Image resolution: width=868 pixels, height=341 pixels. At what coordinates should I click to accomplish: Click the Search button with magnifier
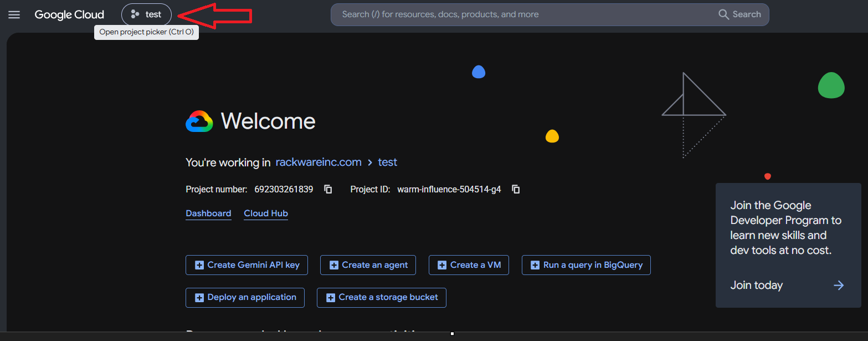739,14
